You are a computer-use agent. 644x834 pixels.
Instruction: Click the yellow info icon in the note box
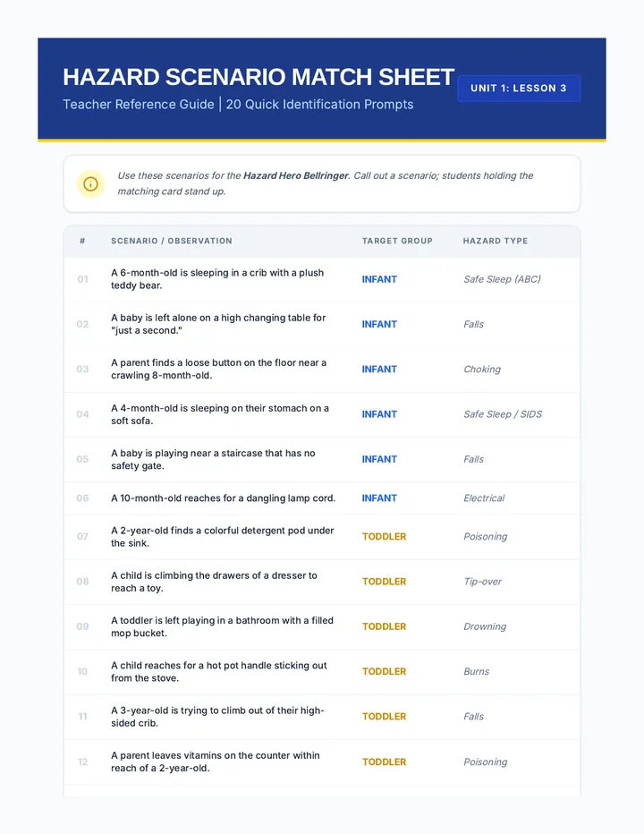[x=91, y=184]
